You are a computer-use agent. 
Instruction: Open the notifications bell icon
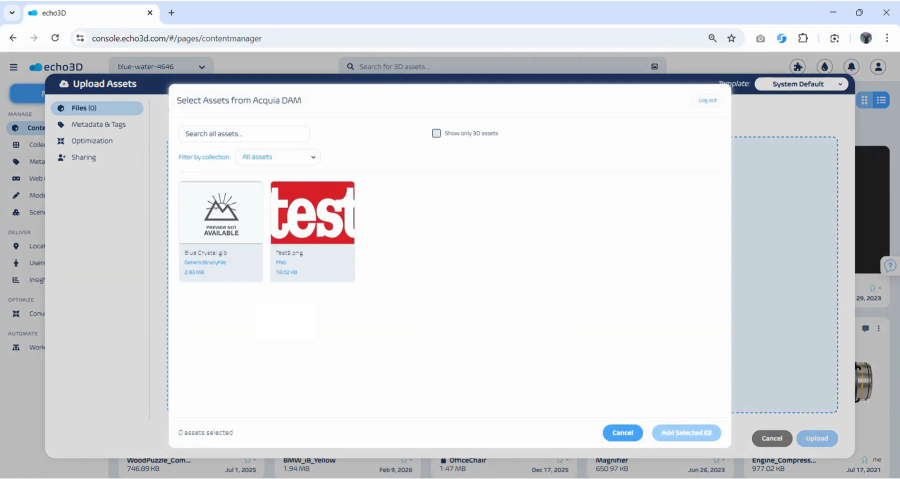[x=852, y=67]
